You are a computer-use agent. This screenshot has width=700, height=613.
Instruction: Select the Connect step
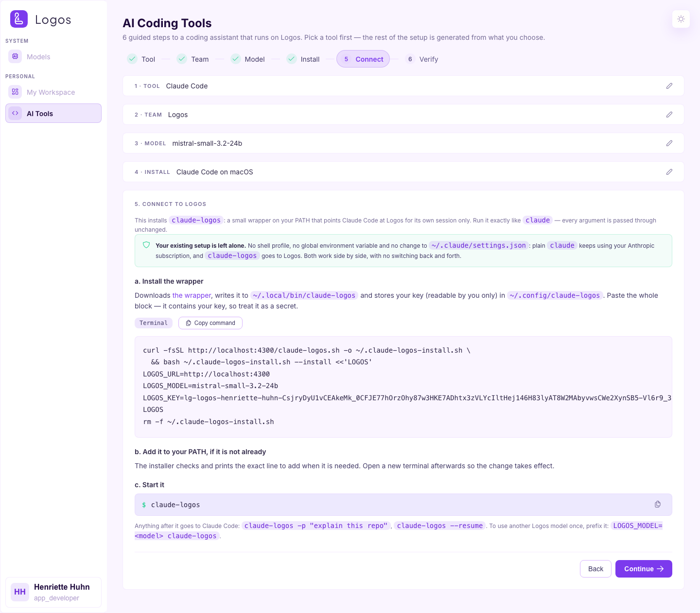[x=363, y=59]
